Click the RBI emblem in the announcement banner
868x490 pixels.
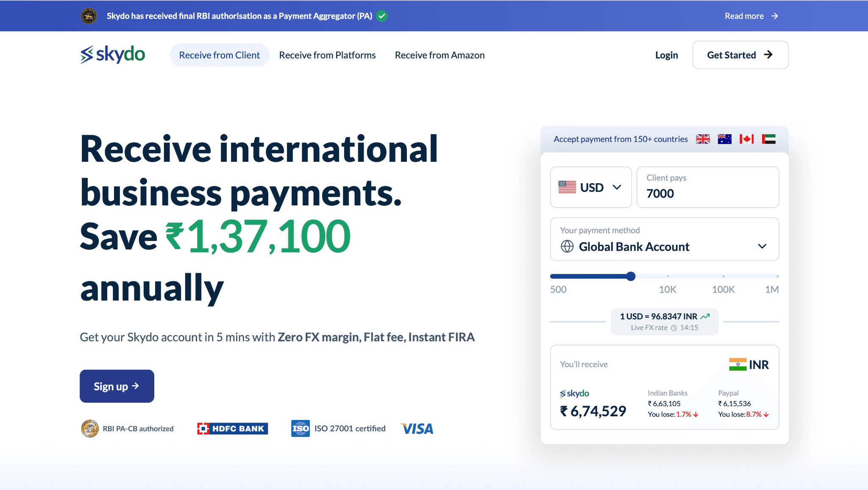89,16
